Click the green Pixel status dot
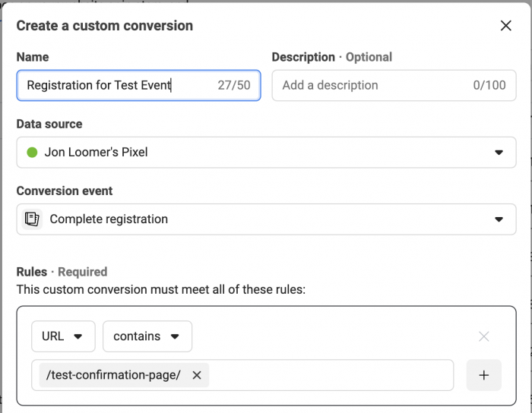 [32, 153]
